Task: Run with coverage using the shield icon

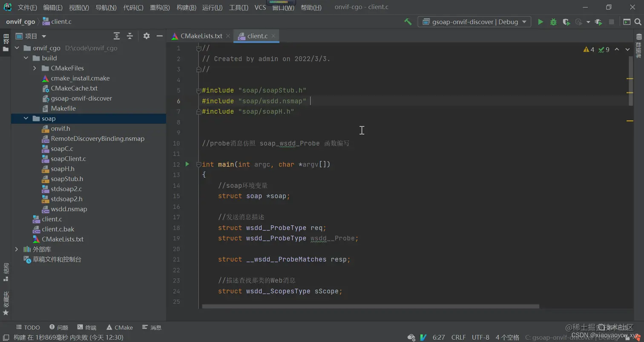Action: [566, 22]
